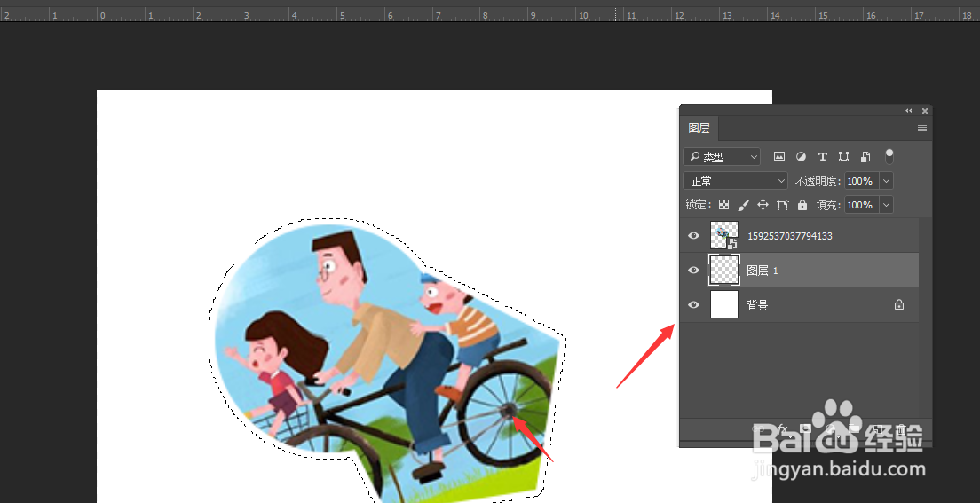Hide 背景 layer via eye icon
This screenshot has height=503, width=980.
click(x=694, y=305)
